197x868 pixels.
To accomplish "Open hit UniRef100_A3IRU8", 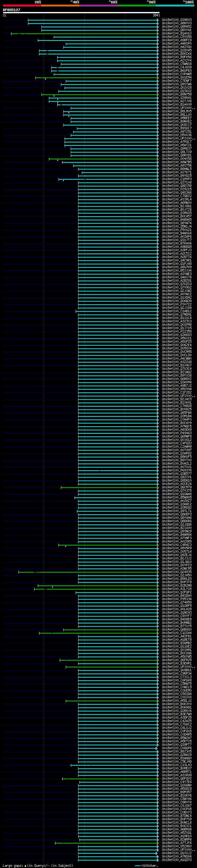I will [x=176, y=775].
